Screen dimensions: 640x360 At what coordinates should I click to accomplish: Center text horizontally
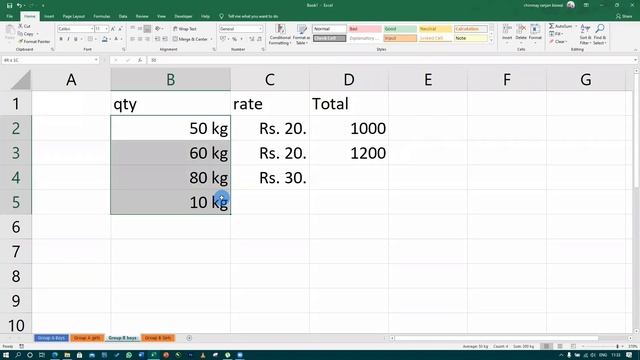click(140, 39)
